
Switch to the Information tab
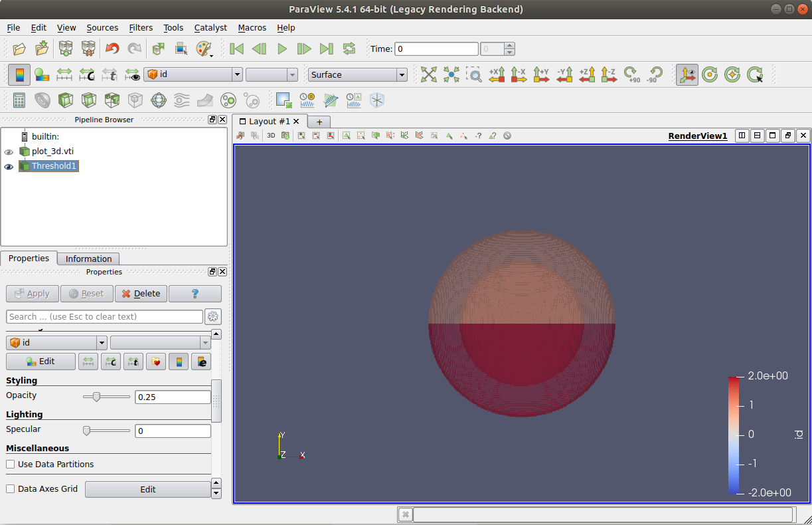point(88,259)
